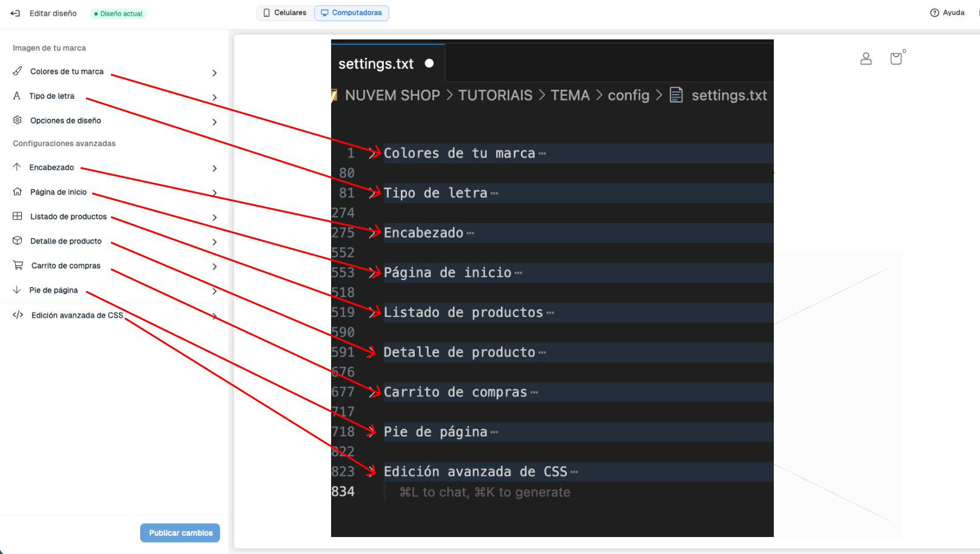Click code line 'Carrito de compras'
The image size is (980, 554).
pos(455,392)
